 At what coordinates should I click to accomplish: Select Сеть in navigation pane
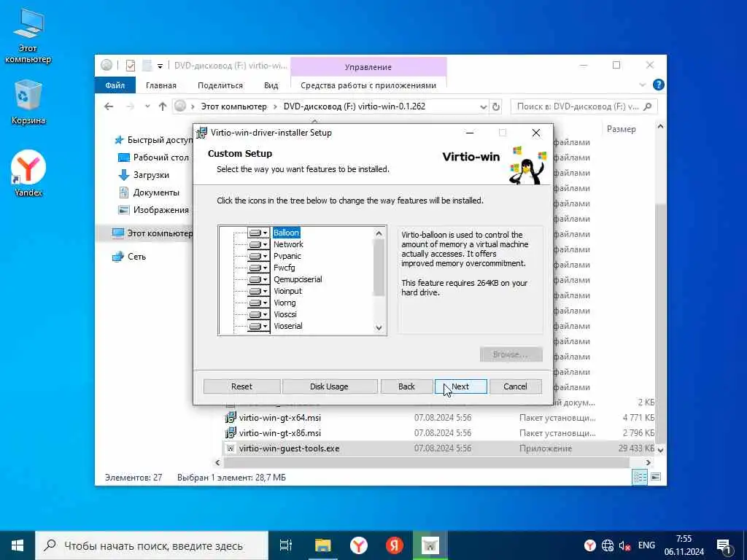point(129,257)
